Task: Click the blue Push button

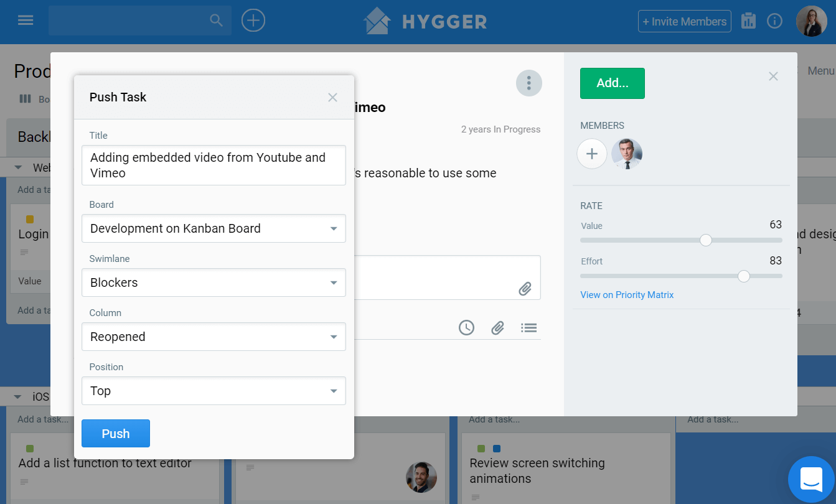Action: [116, 434]
